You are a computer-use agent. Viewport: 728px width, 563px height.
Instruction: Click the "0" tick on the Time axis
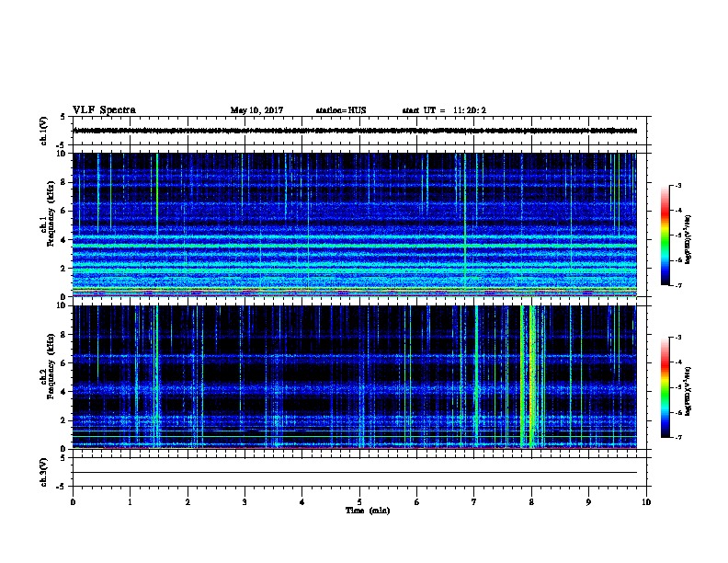(x=73, y=501)
